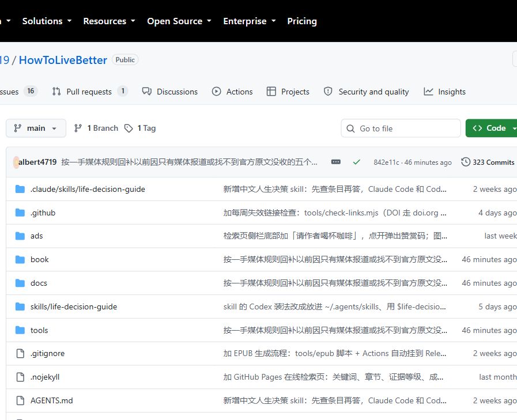Expand the green Code dropdown button

click(492, 128)
